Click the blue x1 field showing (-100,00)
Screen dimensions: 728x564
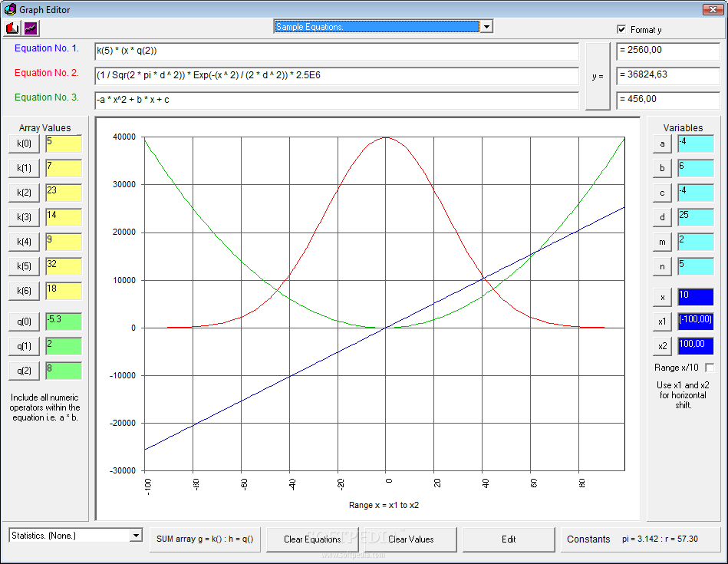click(696, 322)
